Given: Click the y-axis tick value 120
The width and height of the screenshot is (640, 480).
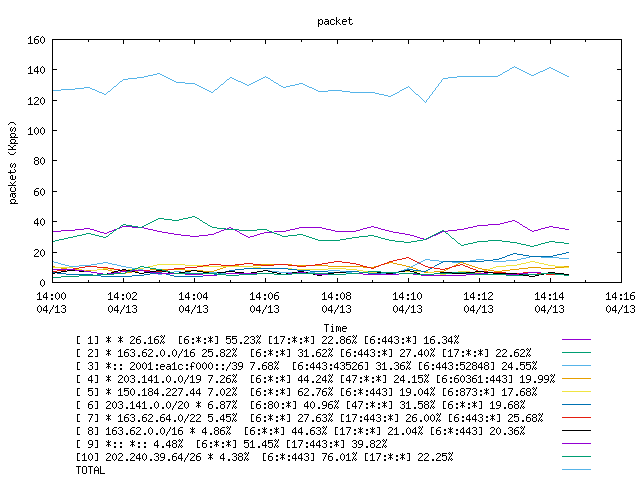Looking at the screenshot, I should (x=36, y=100).
